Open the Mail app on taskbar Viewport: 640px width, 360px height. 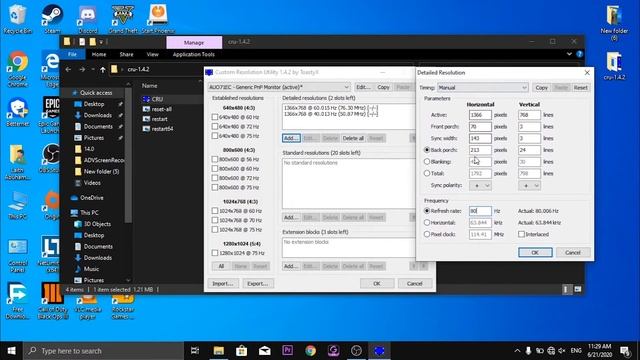coord(264,351)
